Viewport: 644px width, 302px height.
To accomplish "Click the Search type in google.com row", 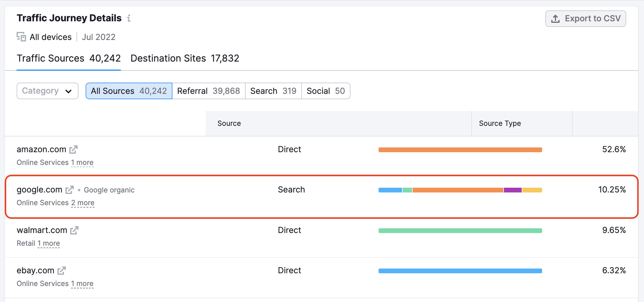I will pyautogui.click(x=291, y=189).
